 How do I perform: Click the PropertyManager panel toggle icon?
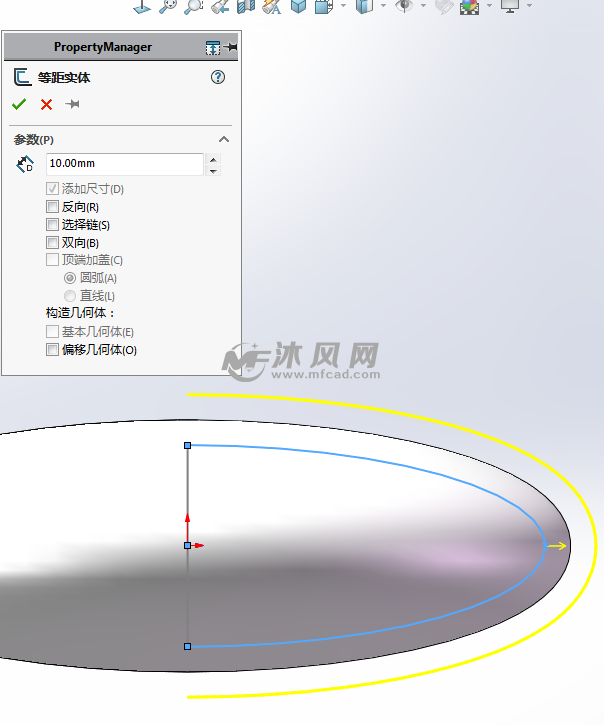tap(213, 48)
